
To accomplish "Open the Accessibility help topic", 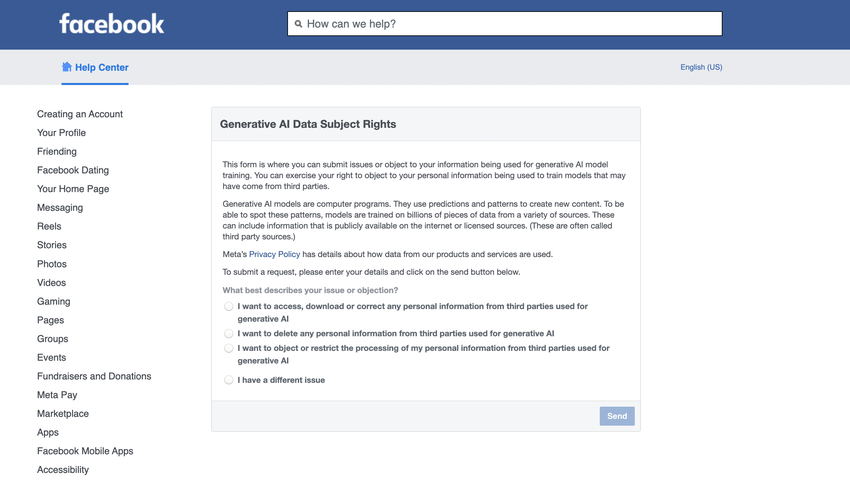I will 63,470.
